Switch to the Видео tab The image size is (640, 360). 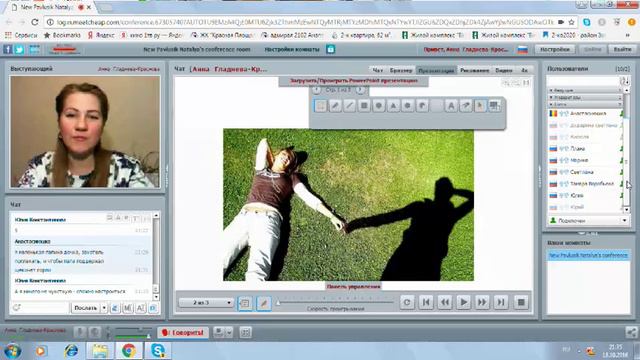(x=503, y=70)
